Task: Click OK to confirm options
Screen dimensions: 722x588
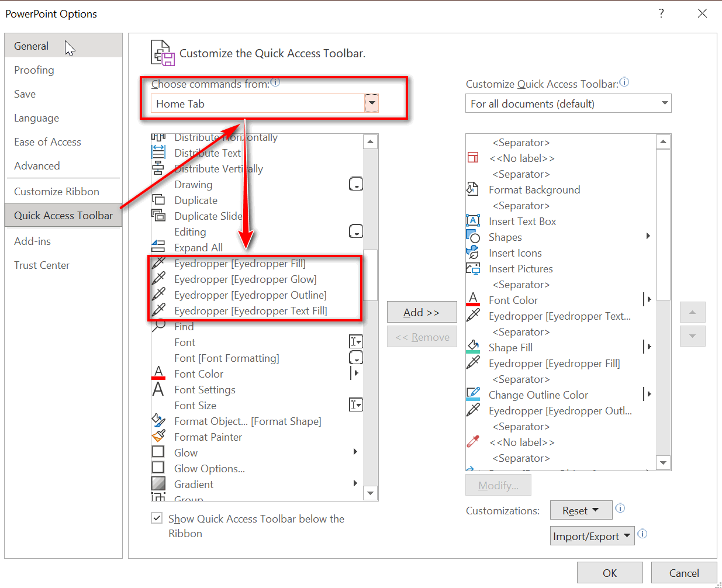Action: point(610,573)
